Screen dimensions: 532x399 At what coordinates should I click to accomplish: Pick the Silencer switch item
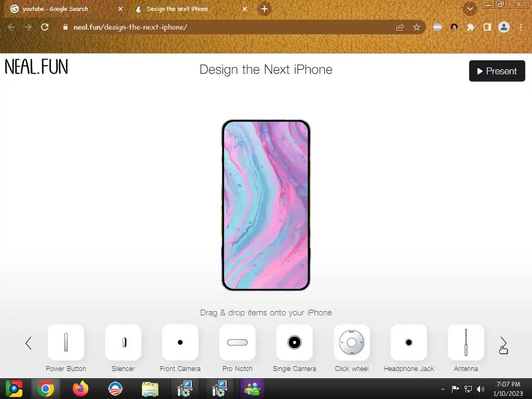123,342
